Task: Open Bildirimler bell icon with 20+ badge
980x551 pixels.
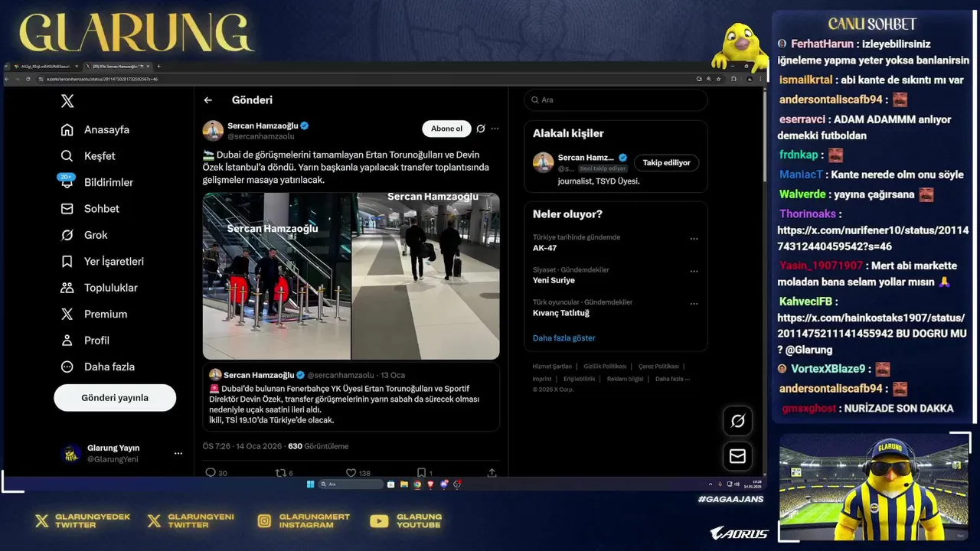Action: (67, 181)
